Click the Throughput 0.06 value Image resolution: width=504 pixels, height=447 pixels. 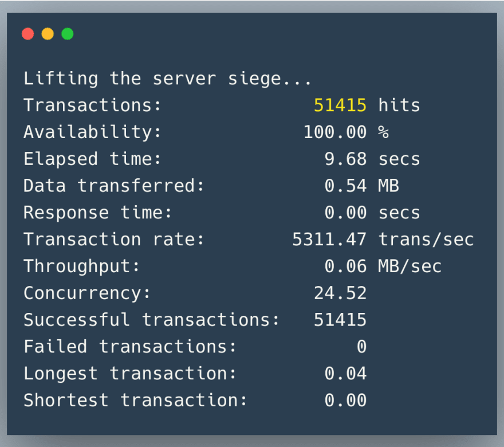pyautogui.click(x=345, y=266)
